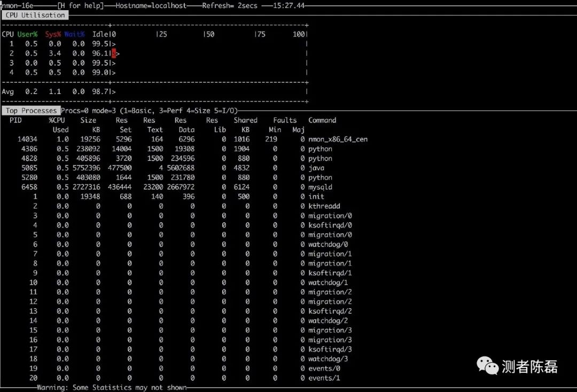Click the 96.1 idle value for CPU 2
The height and width of the screenshot is (392, 577).
pos(100,53)
